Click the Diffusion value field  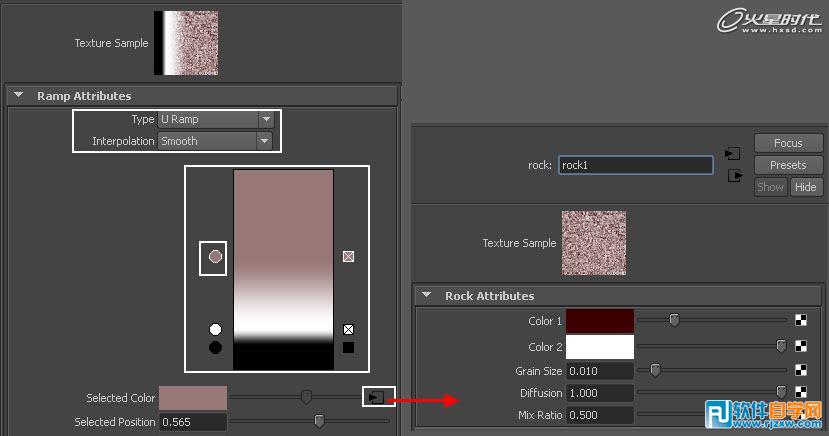[x=600, y=393]
